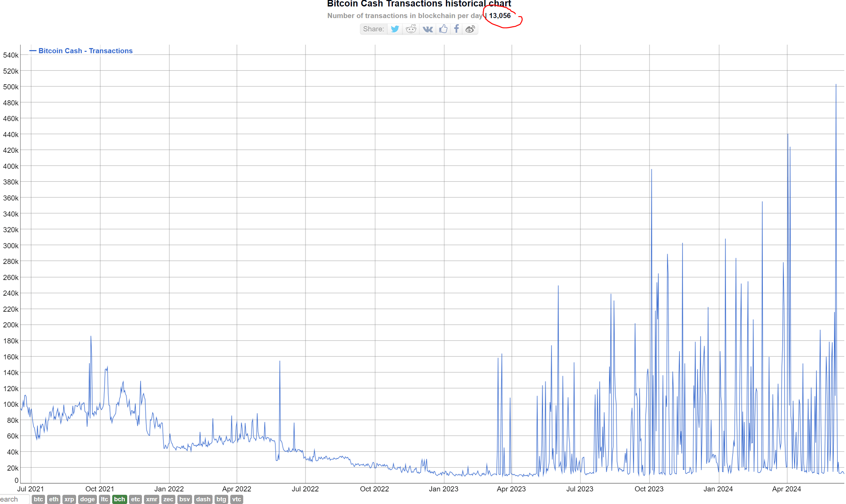Share the chart on Twitter
The image size is (846, 504).
click(x=395, y=29)
